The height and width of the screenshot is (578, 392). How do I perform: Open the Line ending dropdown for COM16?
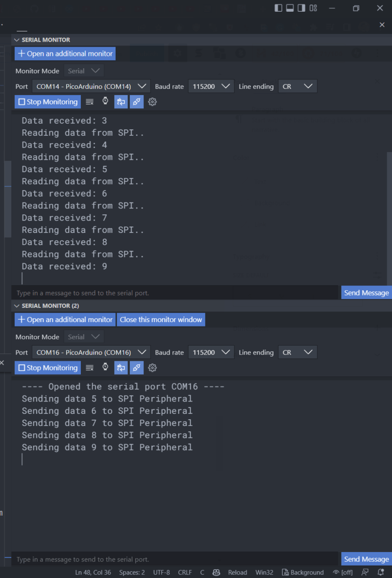(297, 352)
